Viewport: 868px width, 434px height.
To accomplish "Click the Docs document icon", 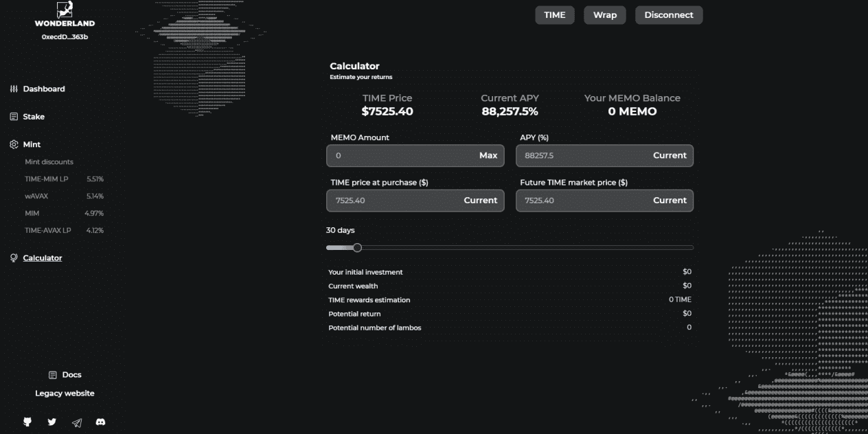I will (x=53, y=375).
